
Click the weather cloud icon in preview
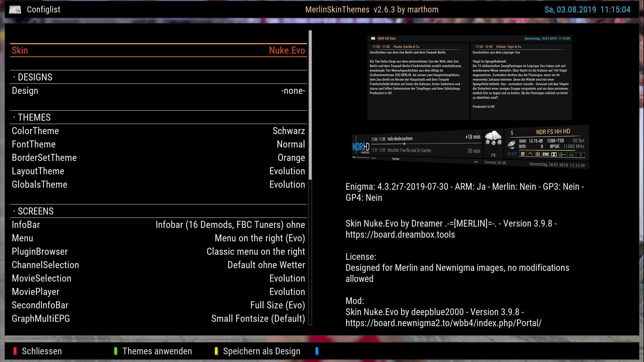coord(493,138)
